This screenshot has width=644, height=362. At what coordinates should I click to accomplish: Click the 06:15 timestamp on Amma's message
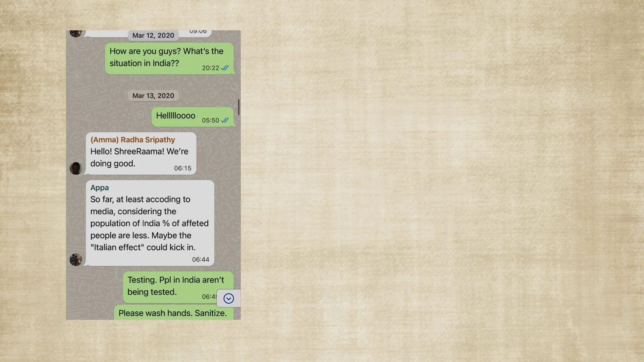[x=182, y=168]
